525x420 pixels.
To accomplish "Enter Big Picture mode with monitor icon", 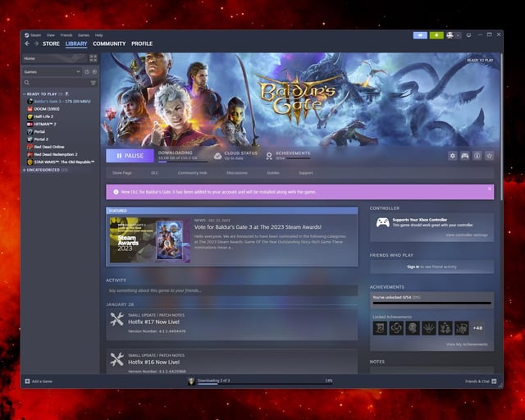I will (468, 35).
